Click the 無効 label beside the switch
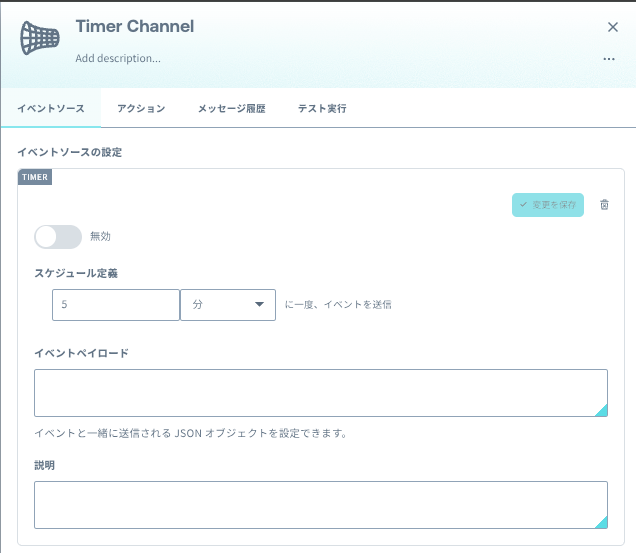The height and width of the screenshot is (553, 636). pos(100,236)
